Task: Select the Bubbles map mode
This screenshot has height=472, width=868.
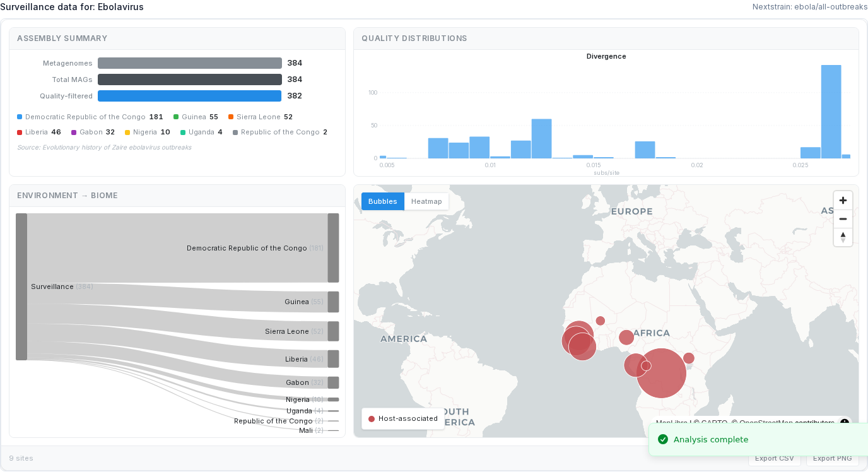Action: click(382, 201)
